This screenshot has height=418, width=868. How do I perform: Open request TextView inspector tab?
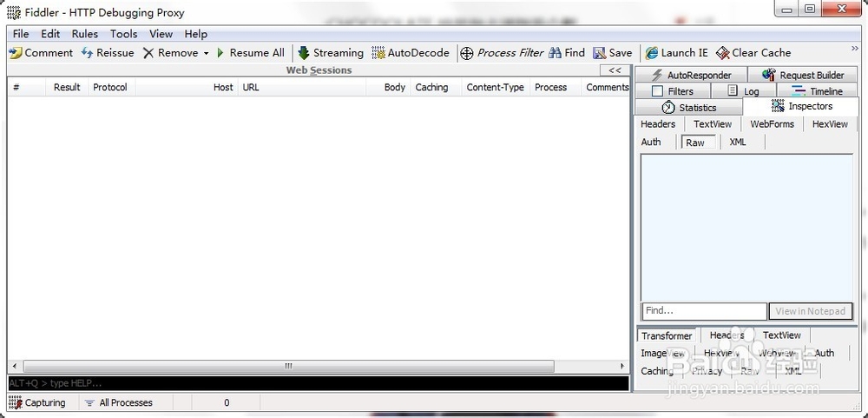tap(713, 124)
